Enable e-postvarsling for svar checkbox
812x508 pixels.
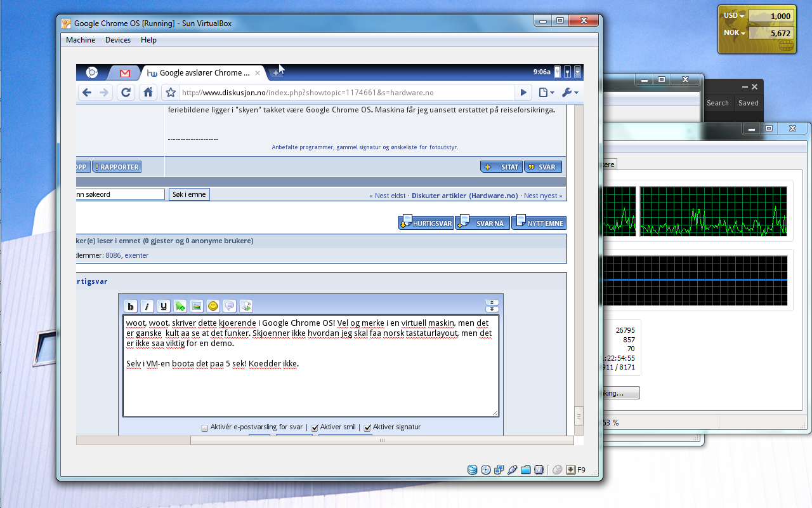[x=204, y=428]
